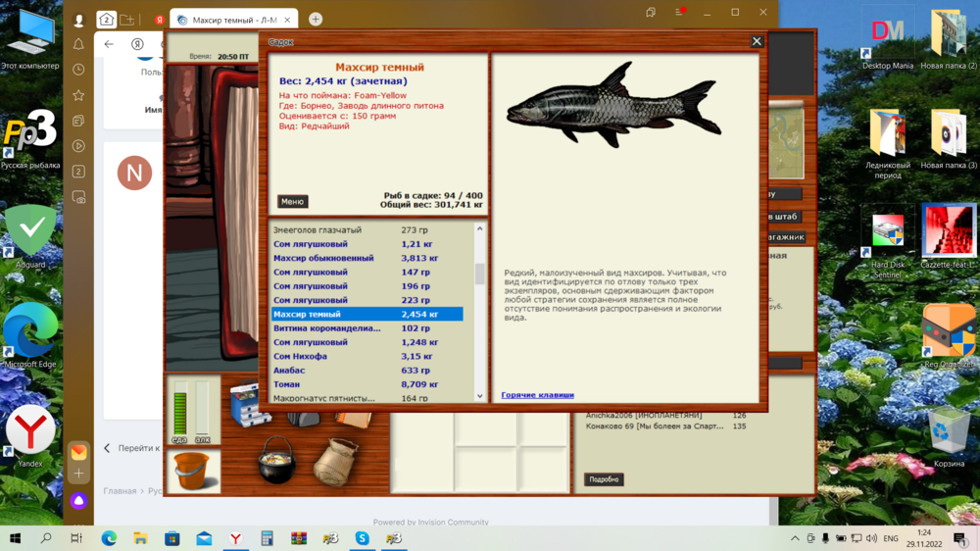Viewport: 980px width, 551px height.
Task: Select Сом лягушковый 1,21 кг row
Action: point(367,244)
